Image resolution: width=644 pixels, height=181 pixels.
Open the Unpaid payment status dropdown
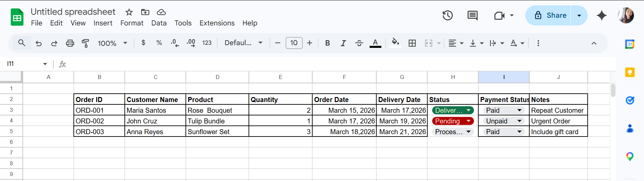[x=519, y=121]
